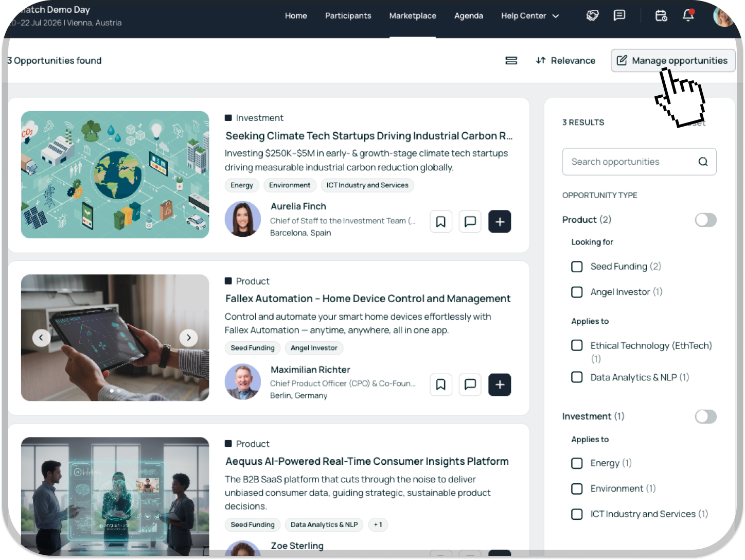
Task: Open Maximilian Richter's profile photo
Action: (x=243, y=382)
